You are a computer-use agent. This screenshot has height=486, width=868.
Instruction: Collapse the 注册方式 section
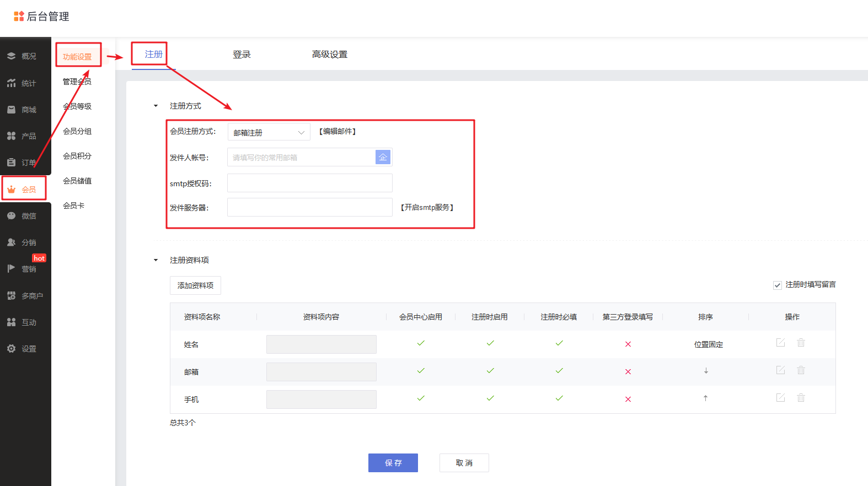point(156,106)
